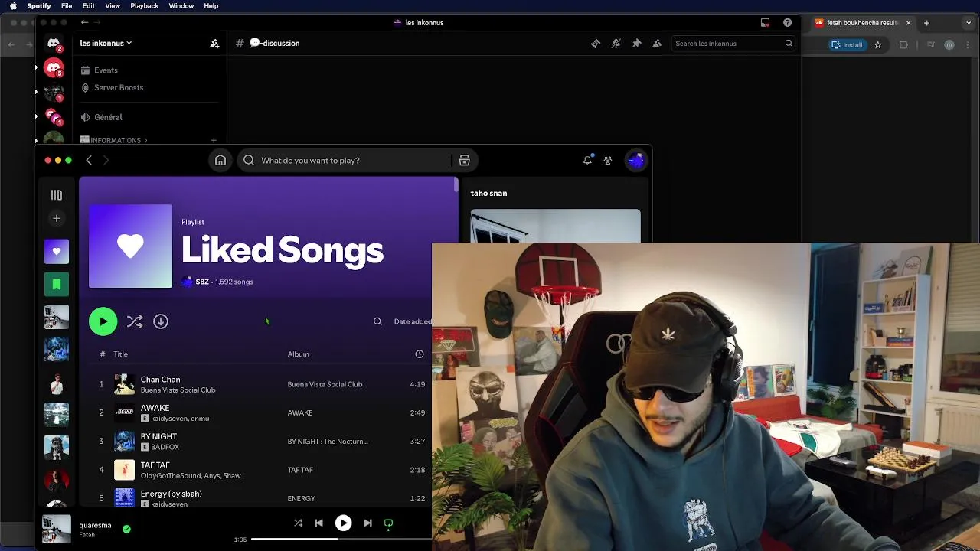980x551 pixels.
Task: Join the Général voice channel in Discord
Action: point(108,117)
